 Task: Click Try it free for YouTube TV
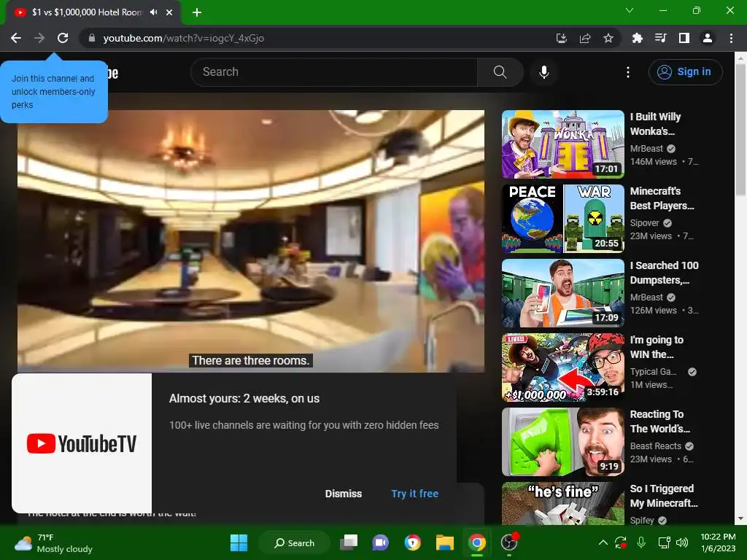tap(415, 494)
